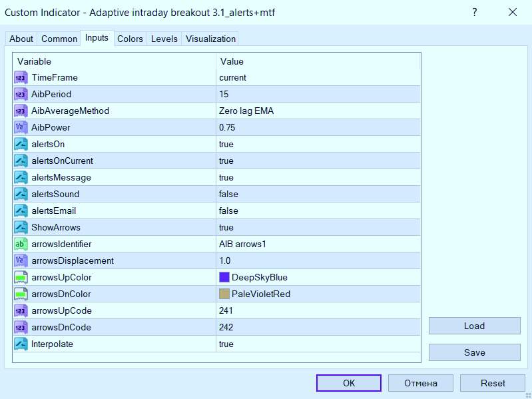Click the integer icon beside arrowsDnCode
Viewport: 532px width, 399px height.
click(21, 328)
